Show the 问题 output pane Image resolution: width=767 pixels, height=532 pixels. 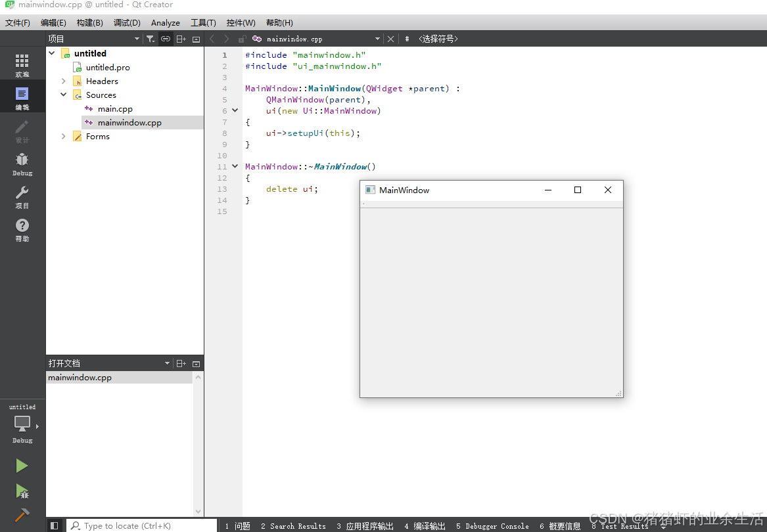(x=238, y=525)
